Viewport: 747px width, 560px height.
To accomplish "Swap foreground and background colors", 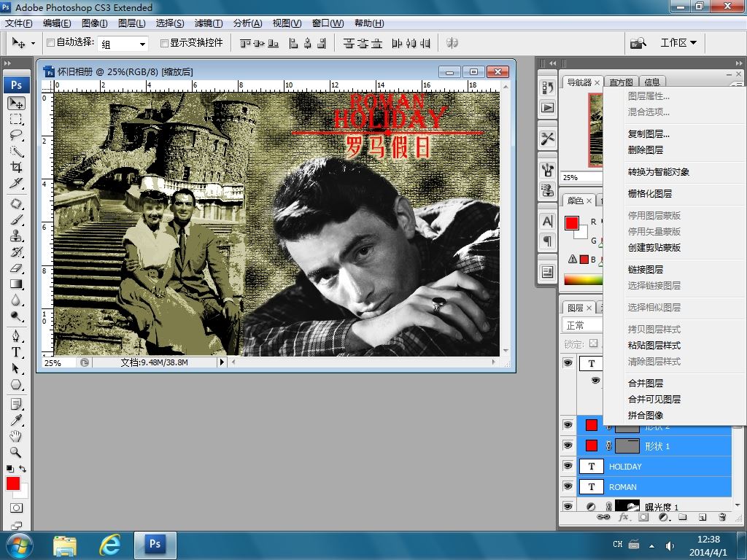I will tap(23, 469).
